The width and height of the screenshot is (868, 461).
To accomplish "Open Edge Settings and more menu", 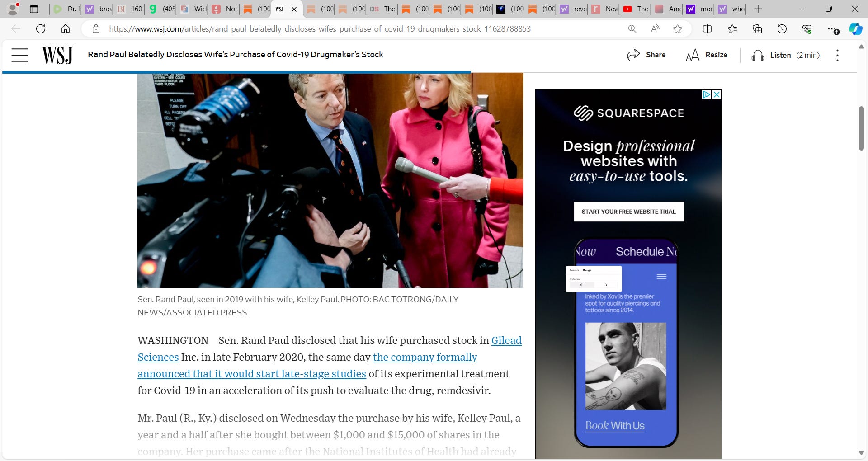I will pyautogui.click(x=833, y=29).
